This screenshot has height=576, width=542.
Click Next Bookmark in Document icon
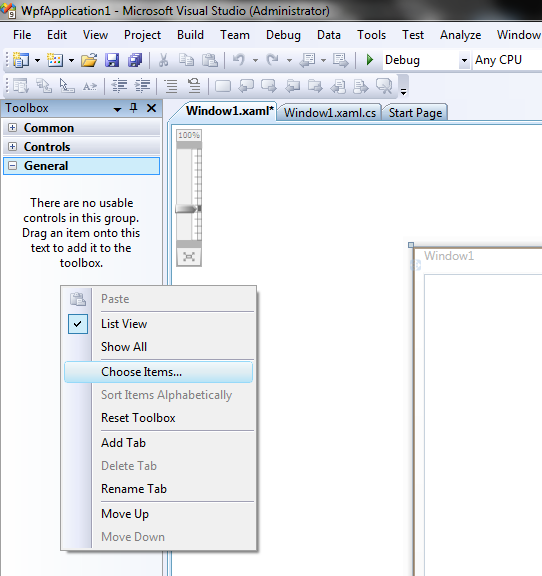click(x=361, y=86)
